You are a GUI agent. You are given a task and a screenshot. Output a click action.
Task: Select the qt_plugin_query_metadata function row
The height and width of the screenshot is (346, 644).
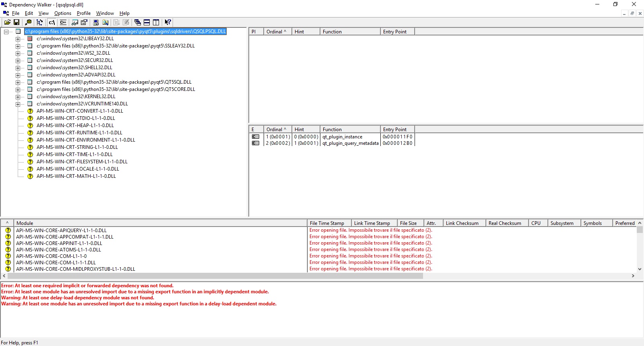[351, 143]
